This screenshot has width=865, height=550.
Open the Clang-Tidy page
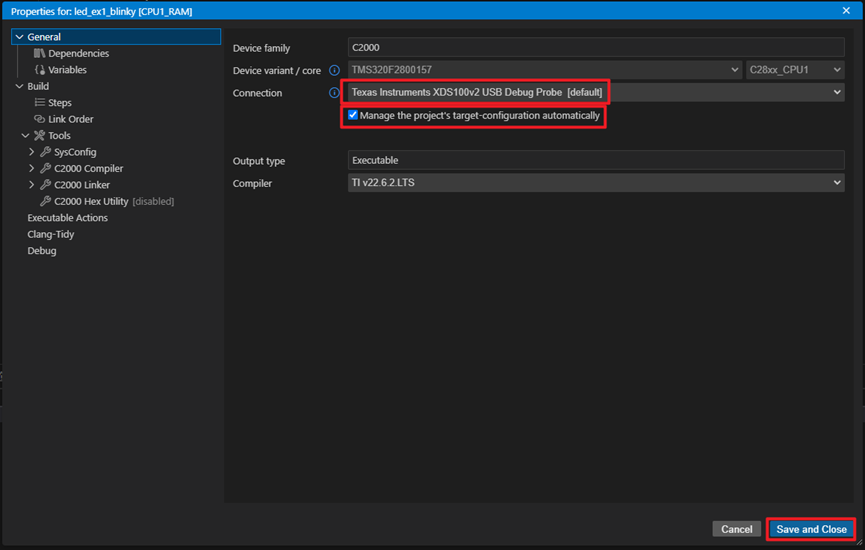pyautogui.click(x=51, y=234)
